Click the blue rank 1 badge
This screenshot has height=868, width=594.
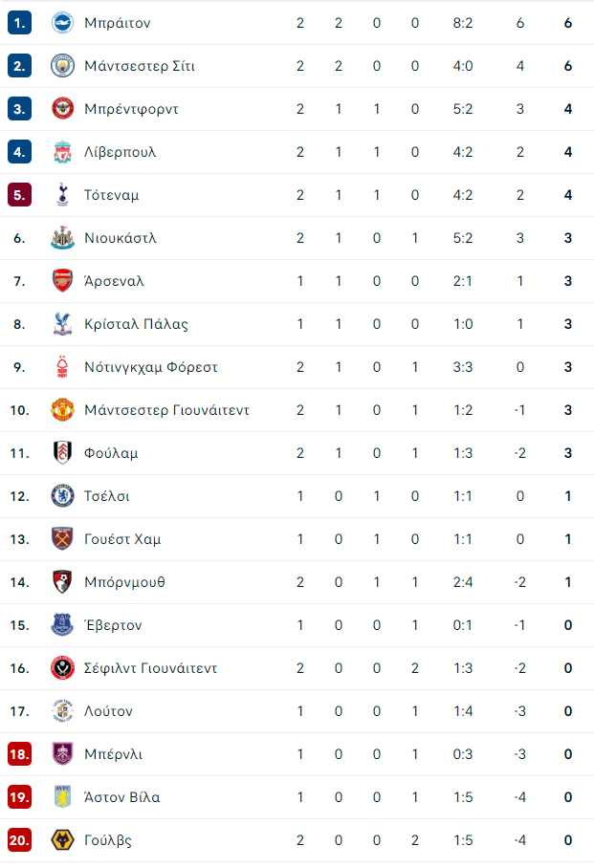pos(19,23)
